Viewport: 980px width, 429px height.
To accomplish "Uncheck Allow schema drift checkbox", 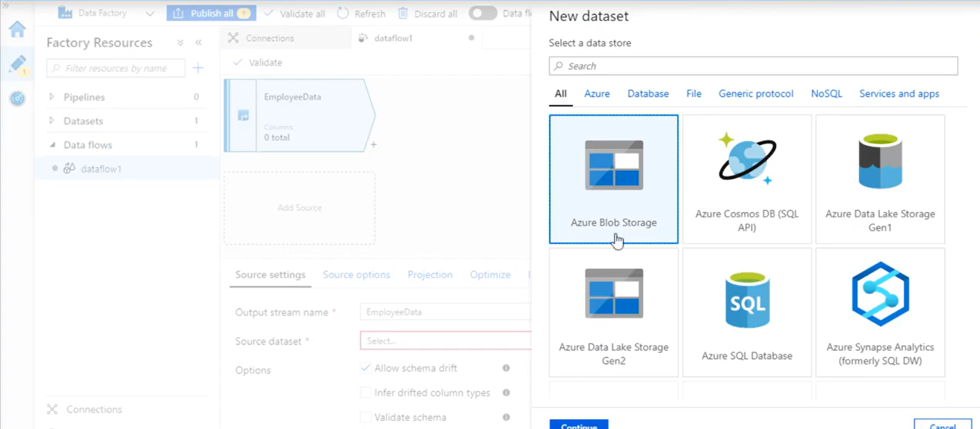I will (366, 368).
